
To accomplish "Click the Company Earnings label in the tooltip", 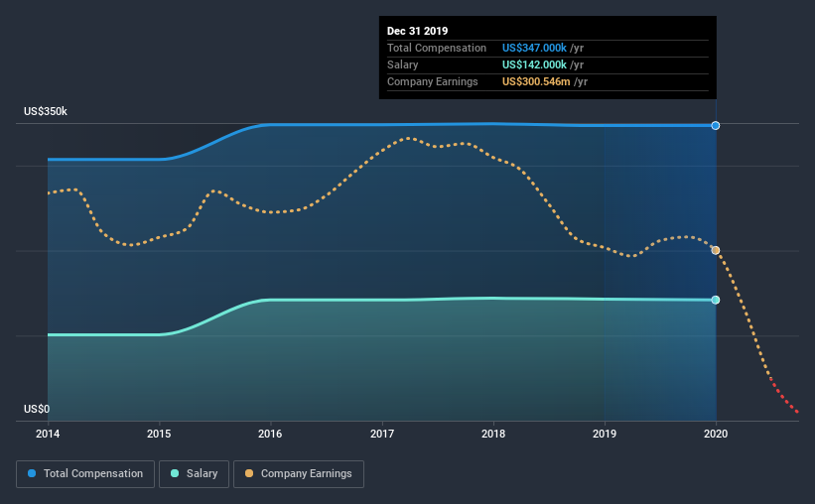I will point(433,82).
